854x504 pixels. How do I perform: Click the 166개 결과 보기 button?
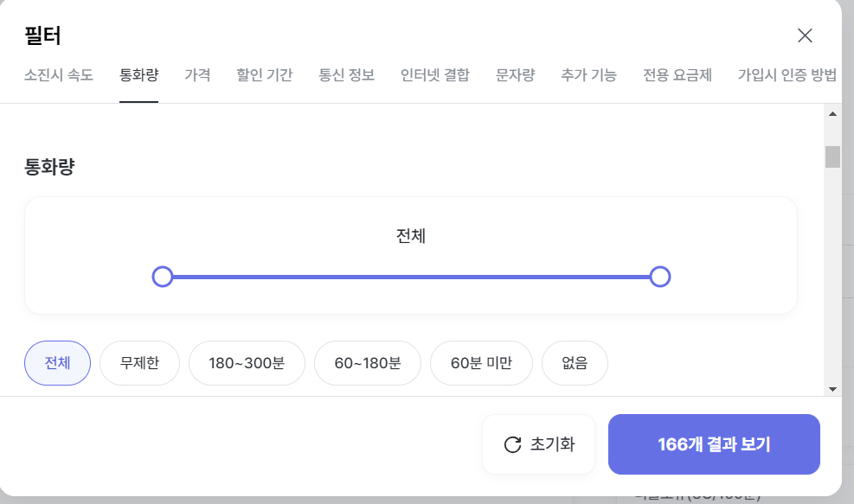pyautogui.click(x=714, y=444)
